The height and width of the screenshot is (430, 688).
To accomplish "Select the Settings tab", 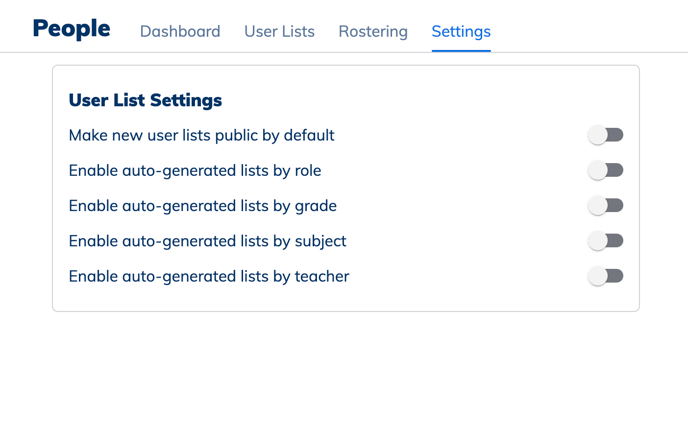I will click(x=461, y=31).
